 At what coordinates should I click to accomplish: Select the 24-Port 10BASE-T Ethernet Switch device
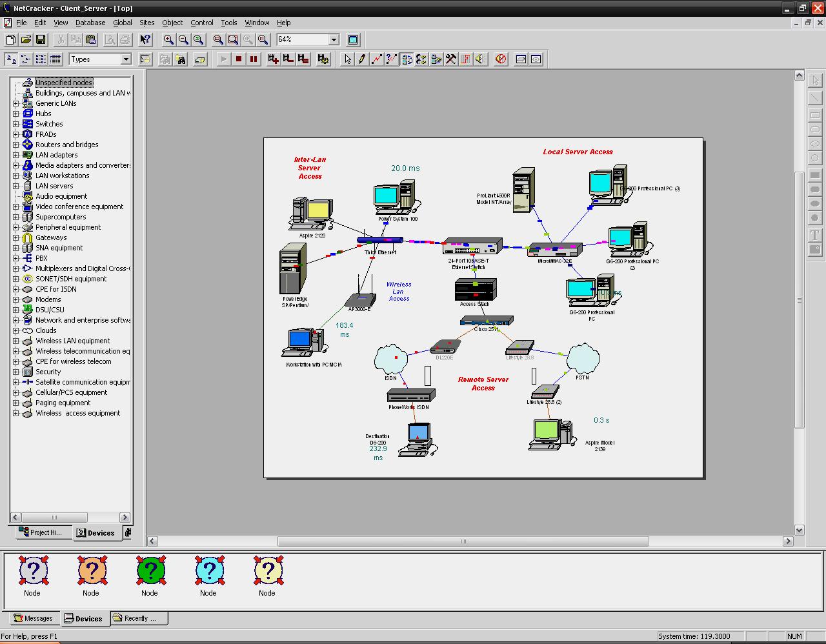(x=472, y=246)
